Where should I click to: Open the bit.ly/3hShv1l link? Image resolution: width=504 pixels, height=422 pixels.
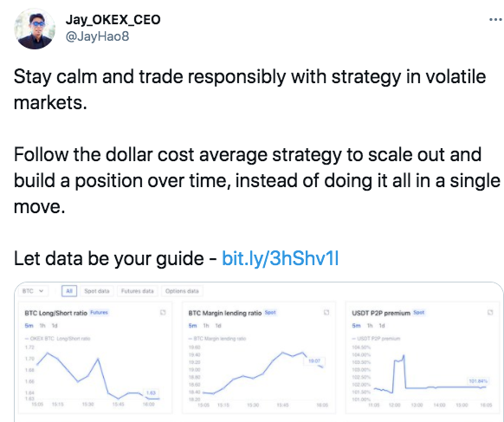(281, 258)
